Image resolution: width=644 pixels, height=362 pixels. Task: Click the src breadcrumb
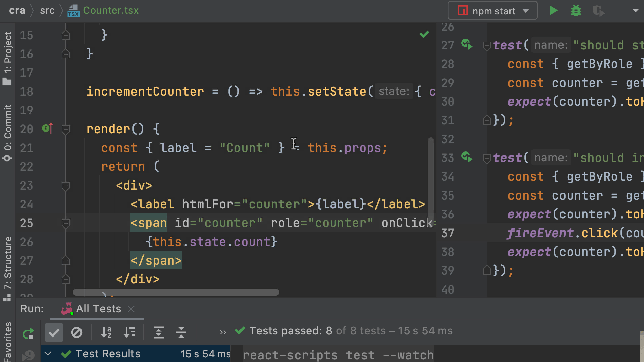point(47,11)
